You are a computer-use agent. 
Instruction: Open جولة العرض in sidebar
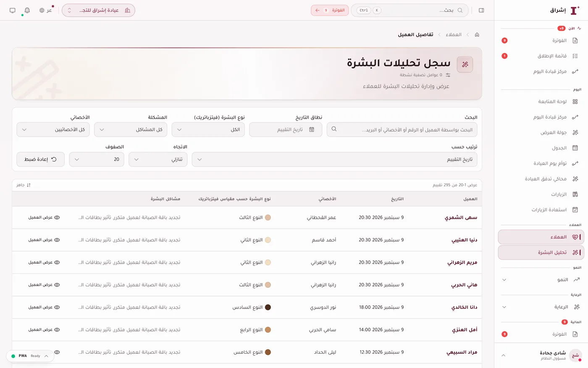click(541, 132)
